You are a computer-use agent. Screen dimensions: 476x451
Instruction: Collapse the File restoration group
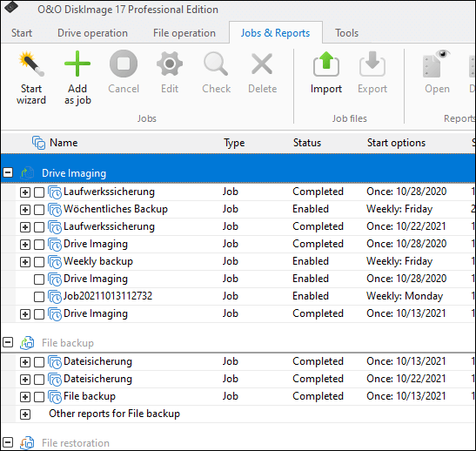(x=8, y=442)
